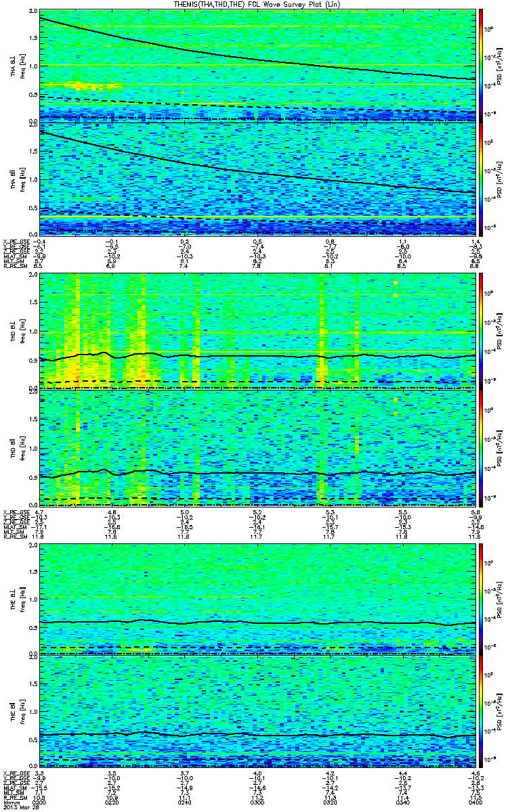Click the color bar beside the THE B-parallel panel
The image size is (508, 812).
click(x=482, y=711)
